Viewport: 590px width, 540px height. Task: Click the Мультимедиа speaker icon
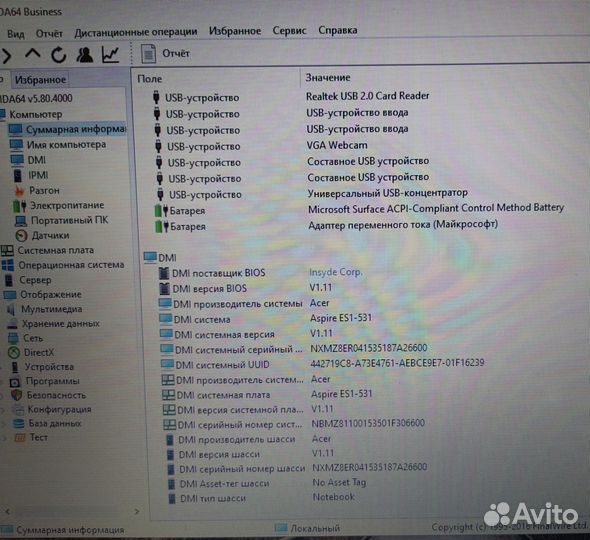click(x=11, y=309)
